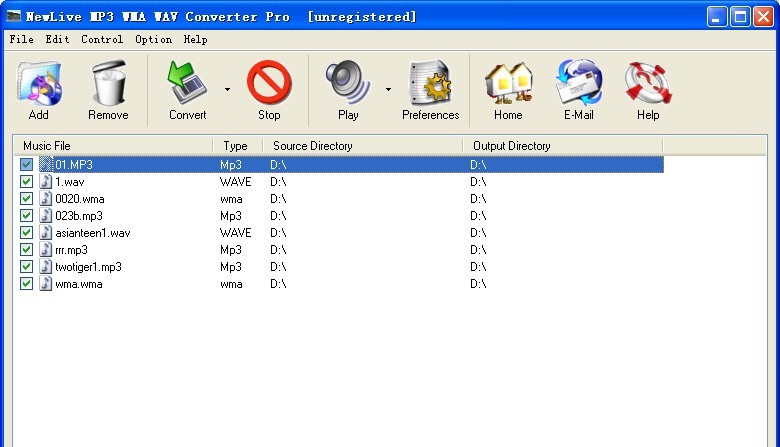780x447 pixels.
Task: Hit the red Stop icon
Action: point(269,90)
